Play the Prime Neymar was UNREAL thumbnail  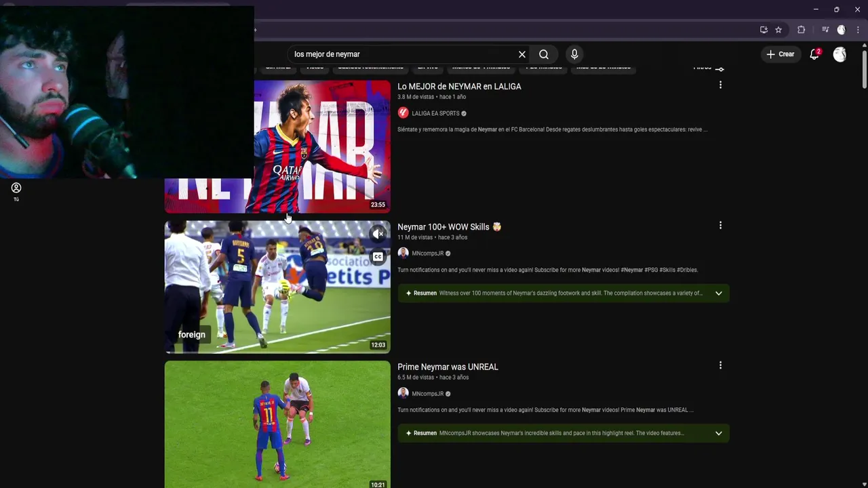pyautogui.click(x=277, y=424)
